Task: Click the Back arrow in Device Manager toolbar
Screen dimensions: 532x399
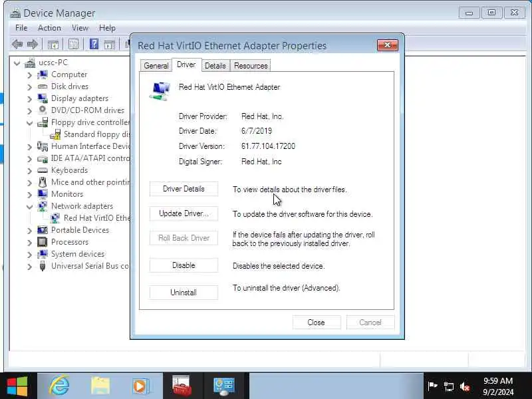Action: 17,44
